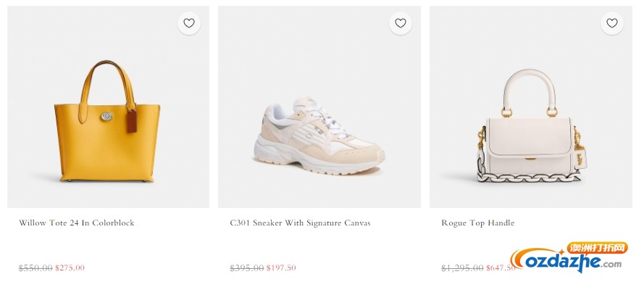Screen dimensions: 644x282
Task: Add C301 Sneaker to wishlist via heart
Action: click(401, 23)
